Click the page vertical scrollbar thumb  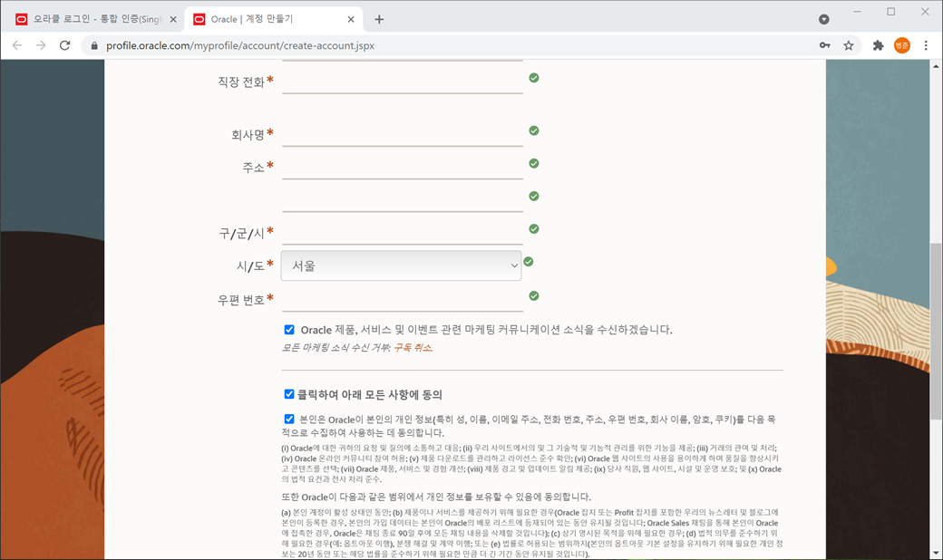point(936,331)
